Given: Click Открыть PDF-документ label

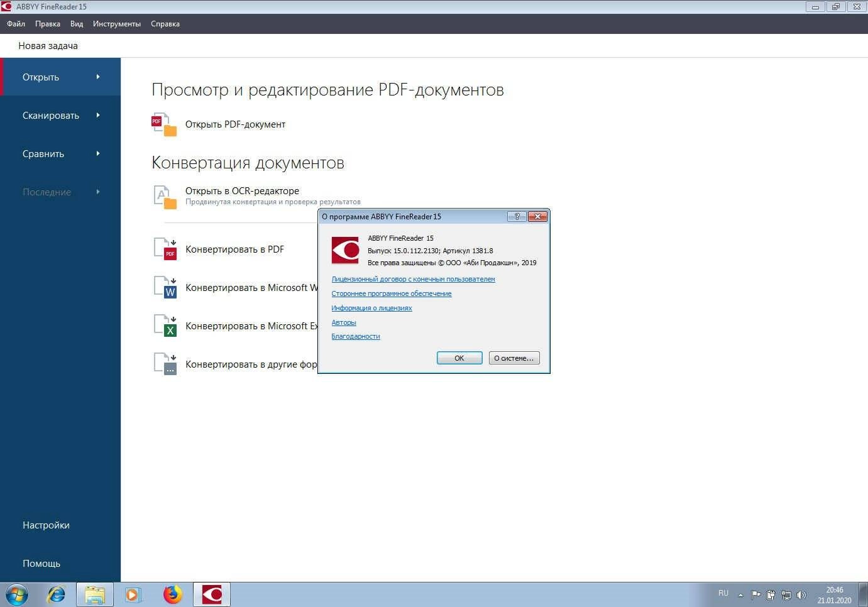Looking at the screenshot, I should point(235,124).
